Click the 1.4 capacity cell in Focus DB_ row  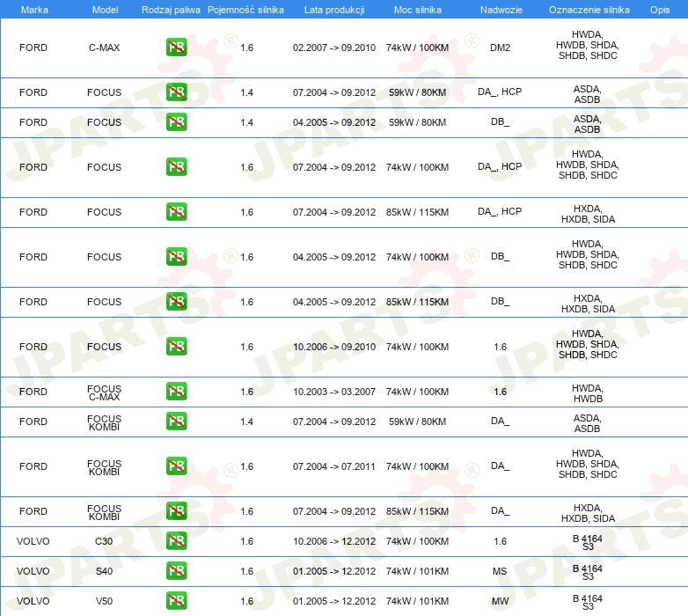pyautogui.click(x=246, y=122)
